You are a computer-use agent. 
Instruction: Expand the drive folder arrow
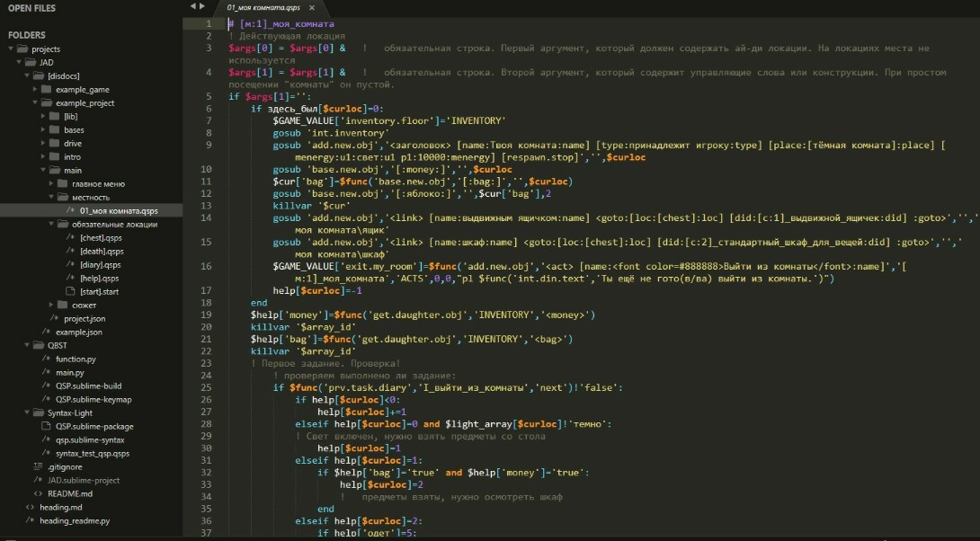point(44,143)
